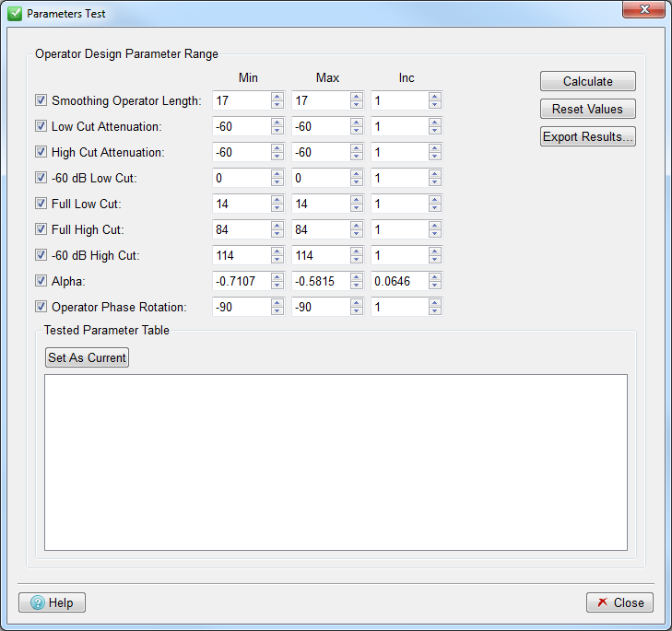The width and height of the screenshot is (672, 631).
Task: Increase Alpha Min with up arrow
Action: click(277, 276)
